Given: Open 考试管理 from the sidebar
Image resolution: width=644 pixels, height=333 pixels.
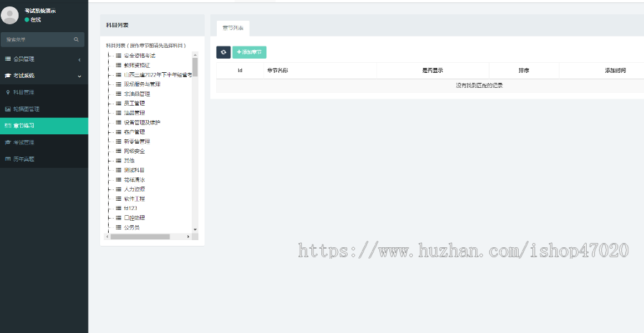Looking at the screenshot, I should pos(44,142).
